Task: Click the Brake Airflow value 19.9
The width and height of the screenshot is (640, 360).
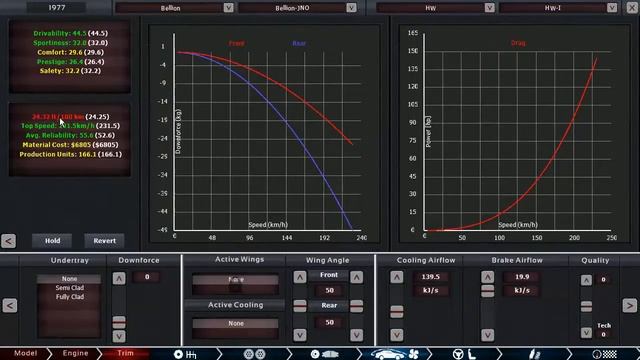Action: 522,277
